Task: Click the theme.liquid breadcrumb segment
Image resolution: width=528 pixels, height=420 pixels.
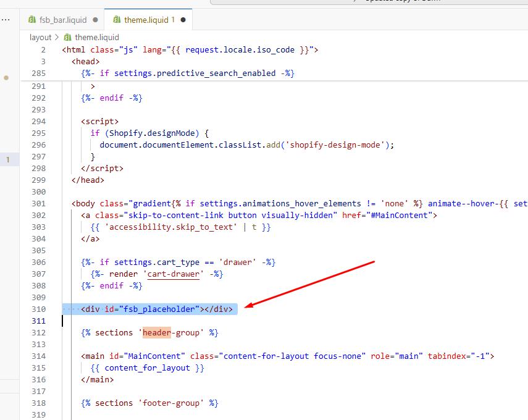Action: click(96, 37)
